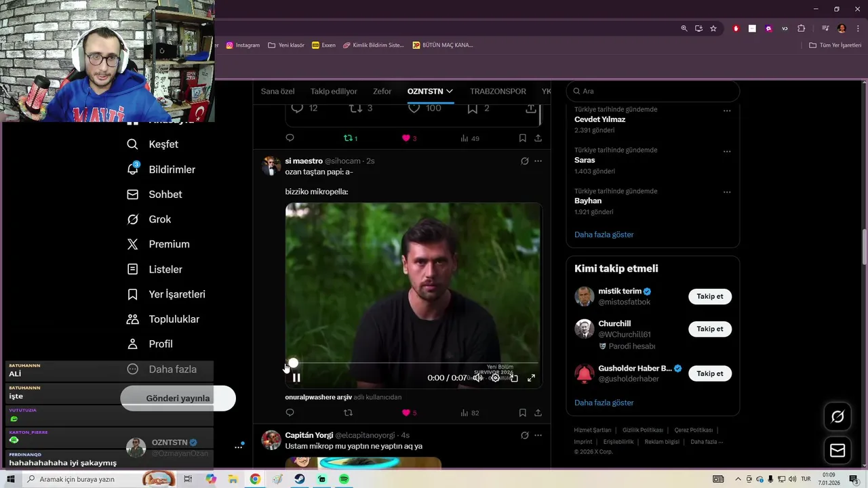
Task: Open video settings gear
Action: coord(496,378)
